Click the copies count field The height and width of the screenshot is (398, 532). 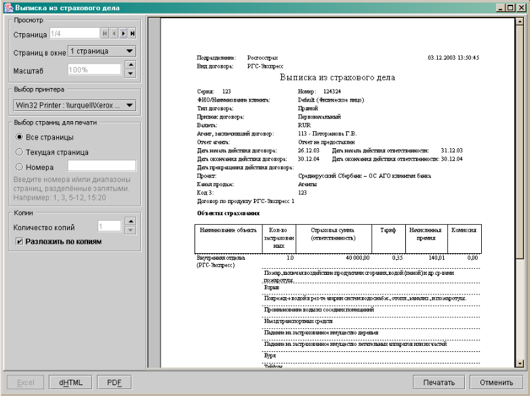109,226
